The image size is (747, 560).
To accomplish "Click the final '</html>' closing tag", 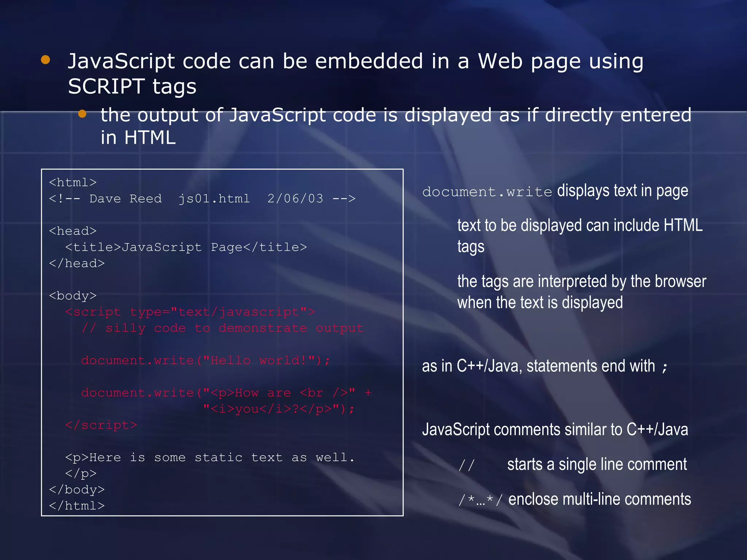I will 77,506.
